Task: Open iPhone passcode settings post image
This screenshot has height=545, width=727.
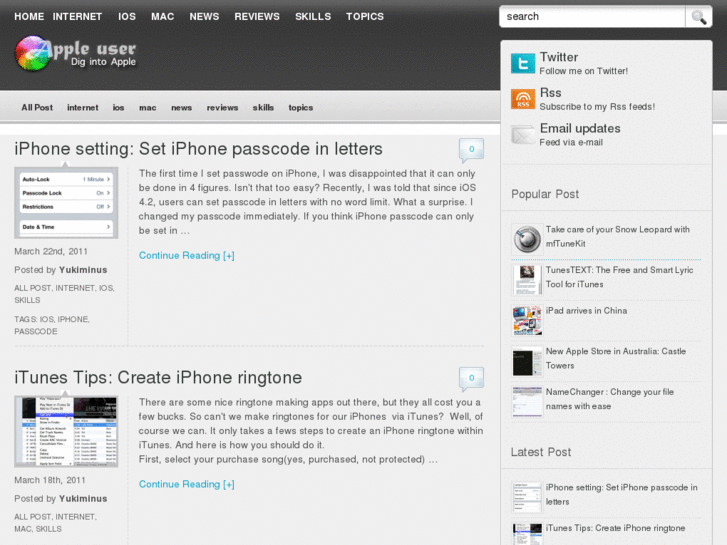Action: click(66, 203)
